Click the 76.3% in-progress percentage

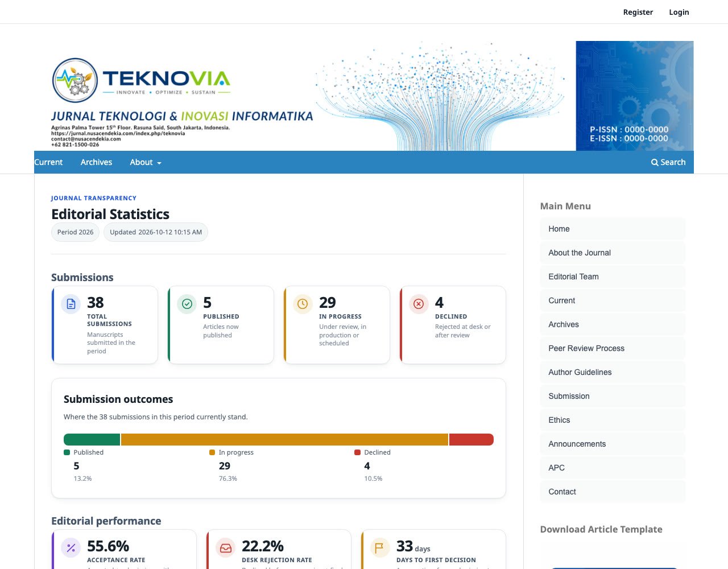click(x=228, y=479)
